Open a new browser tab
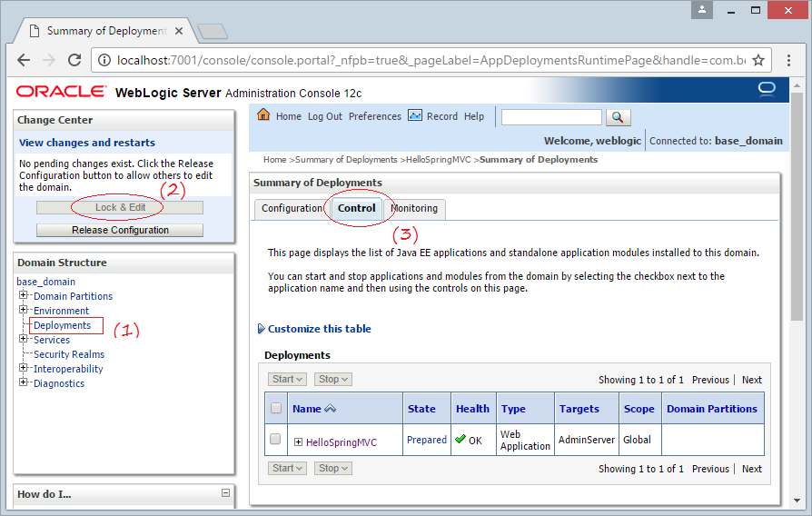 [213, 31]
